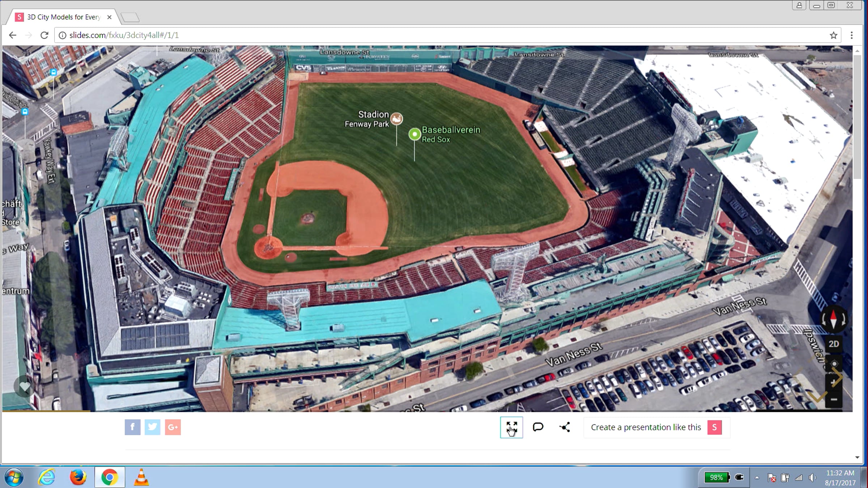
Task: Bookmark this page with the star icon
Action: point(834,35)
